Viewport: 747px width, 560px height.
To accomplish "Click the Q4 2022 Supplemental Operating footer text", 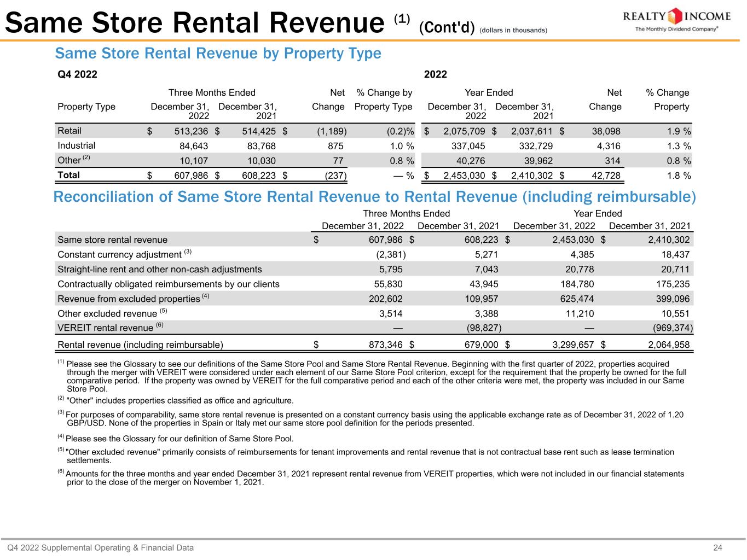I will point(100,547).
